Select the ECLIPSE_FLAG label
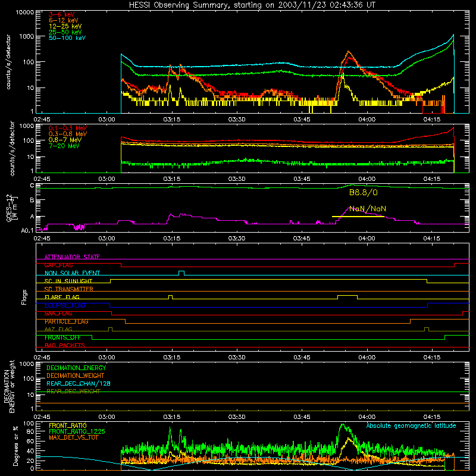The image size is (476, 476). click(65, 305)
